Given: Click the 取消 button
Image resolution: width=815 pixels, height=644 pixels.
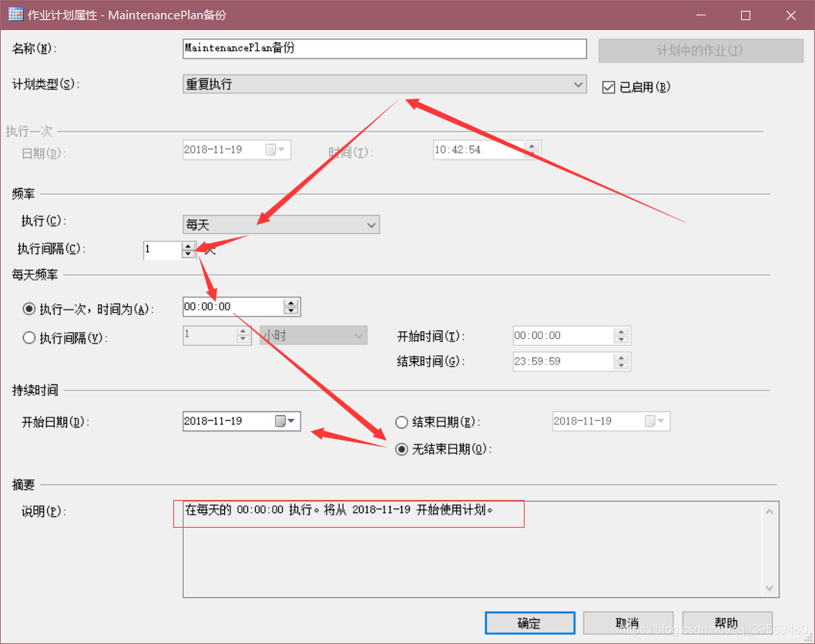Looking at the screenshot, I should (x=628, y=623).
